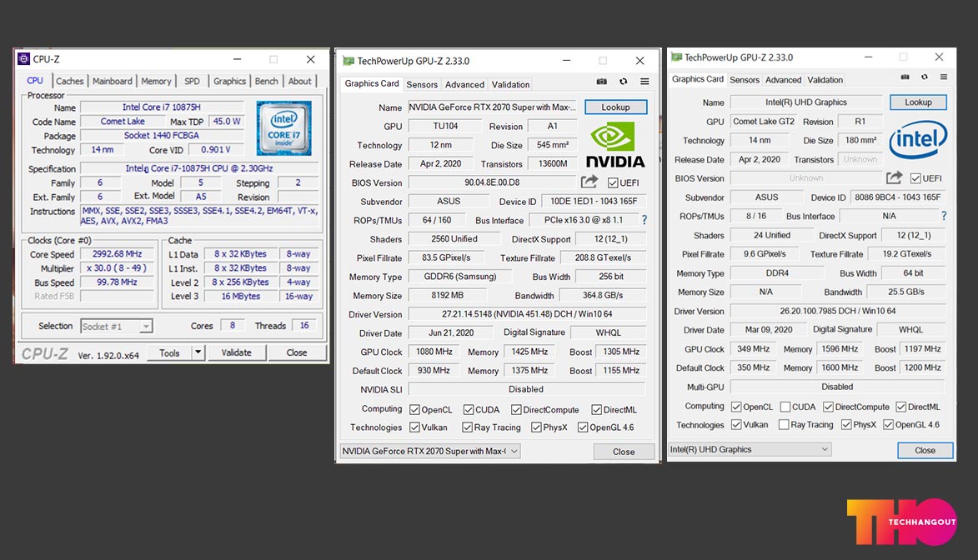Open the Intel(R) UHD Graphics GPU selector dropdown
The width and height of the screenshot is (978, 560).
click(x=750, y=449)
